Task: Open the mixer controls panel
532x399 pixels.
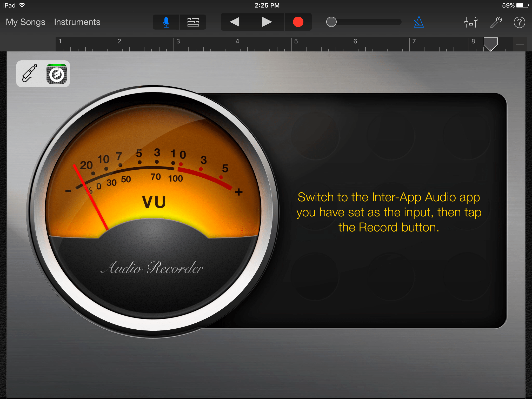Action: [x=470, y=22]
